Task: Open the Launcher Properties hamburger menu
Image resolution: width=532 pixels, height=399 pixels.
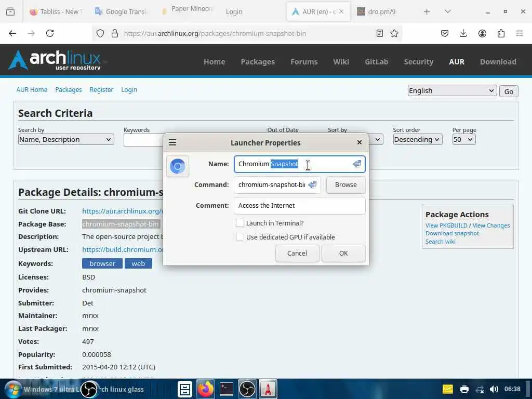Action: 172,142
